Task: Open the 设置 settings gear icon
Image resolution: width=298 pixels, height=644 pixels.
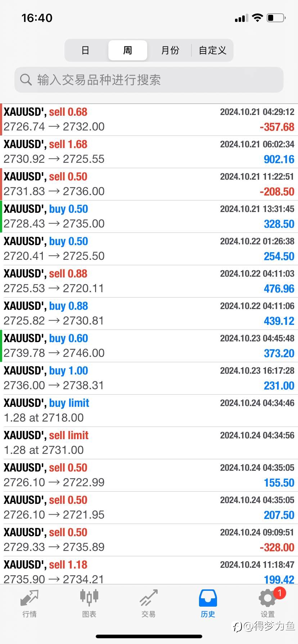Action: (267, 598)
